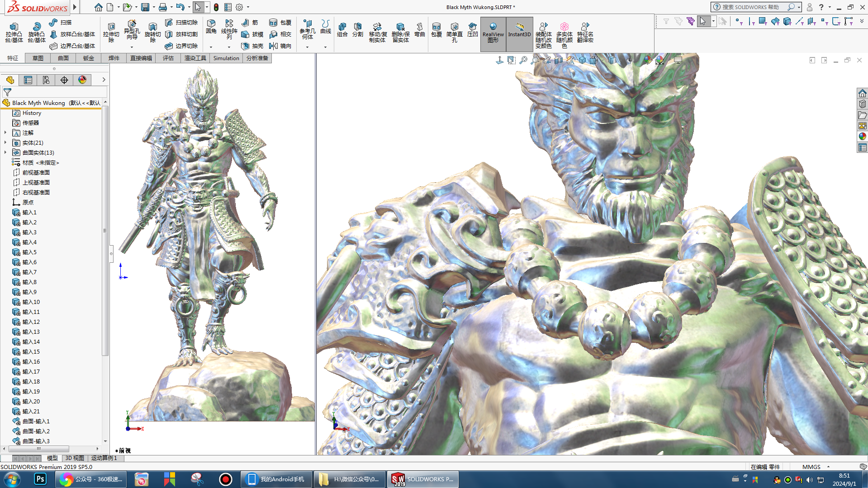
Task: Switch to the Weldments (焊件) tab
Action: pyautogui.click(x=114, y=58)
